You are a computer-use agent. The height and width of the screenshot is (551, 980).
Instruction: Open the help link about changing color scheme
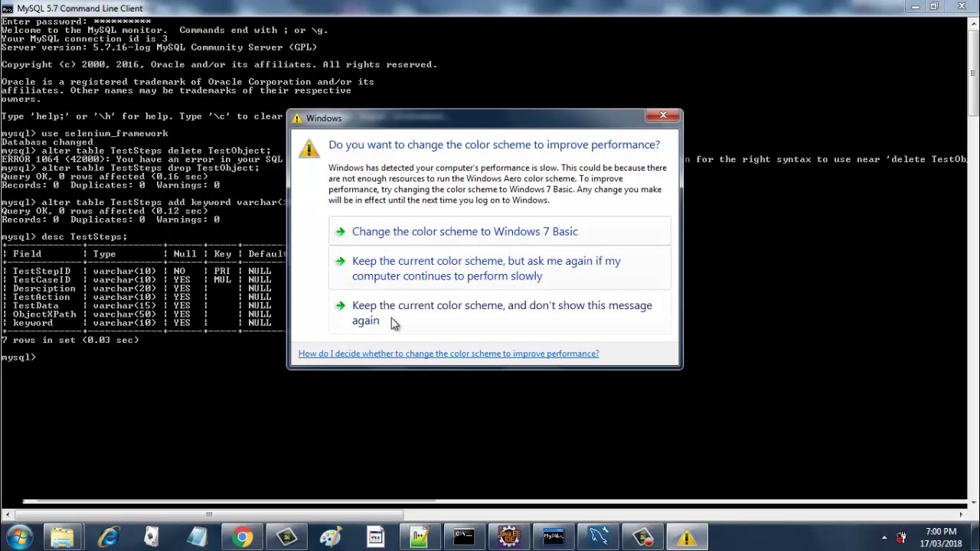pyautogui.click(x=449, y=354)
